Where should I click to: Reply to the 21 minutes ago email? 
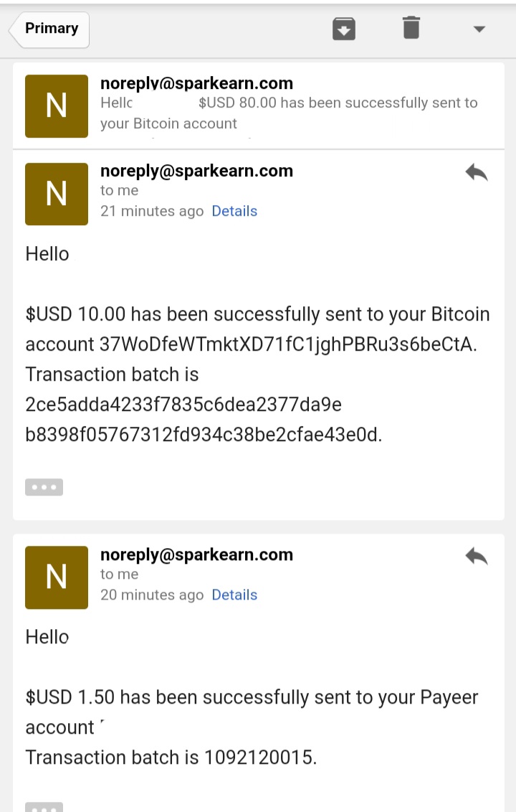tap(476, 172)
